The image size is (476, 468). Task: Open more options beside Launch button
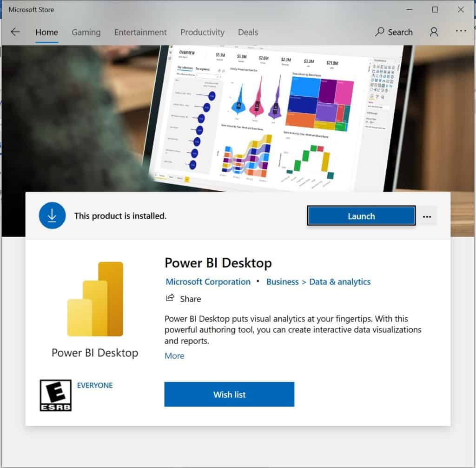(x=427, y=217)
